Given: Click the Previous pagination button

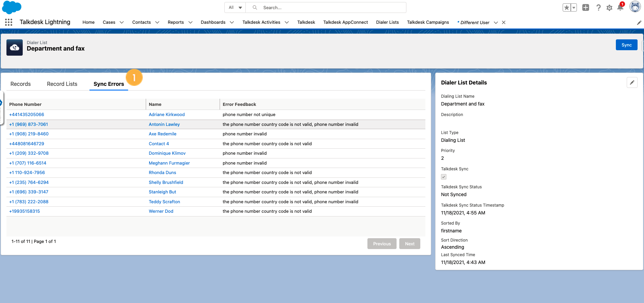Looking at the screenshot, I should click(382, 244).
